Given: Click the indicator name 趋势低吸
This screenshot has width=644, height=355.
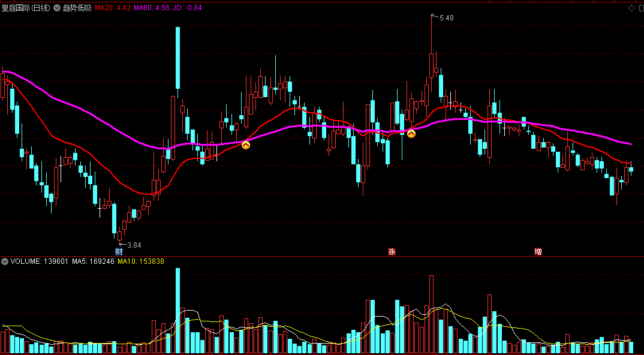Looking at the screenshot, I should 77,8.
